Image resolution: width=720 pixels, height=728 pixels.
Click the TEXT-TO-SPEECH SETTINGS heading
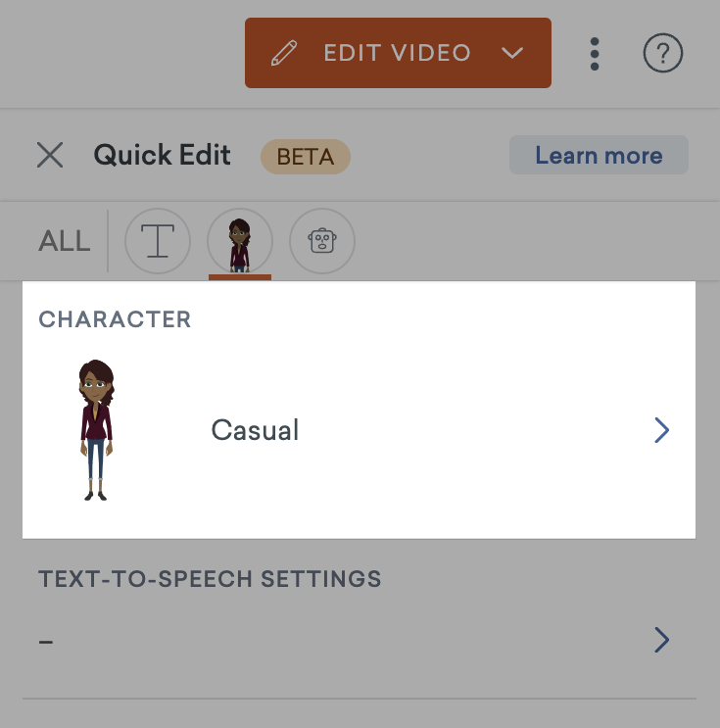(x=210, y=579)
